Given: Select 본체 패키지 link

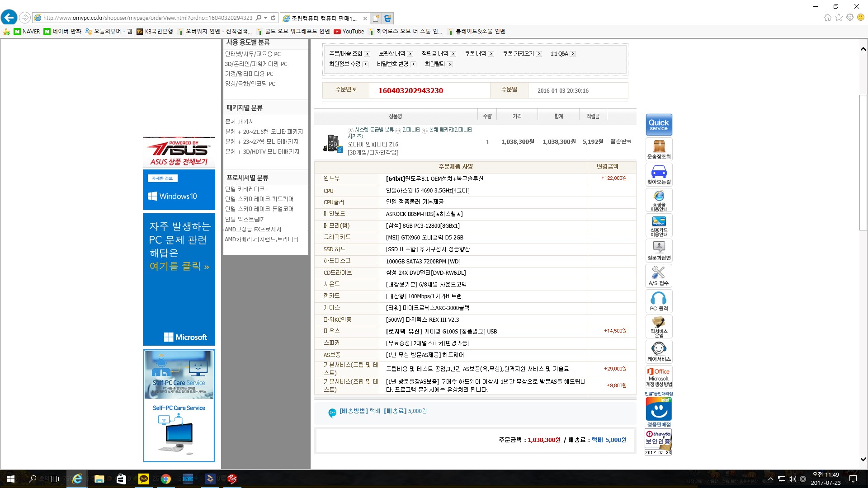Looking at the screenshot, I should [x=240, y=122].
